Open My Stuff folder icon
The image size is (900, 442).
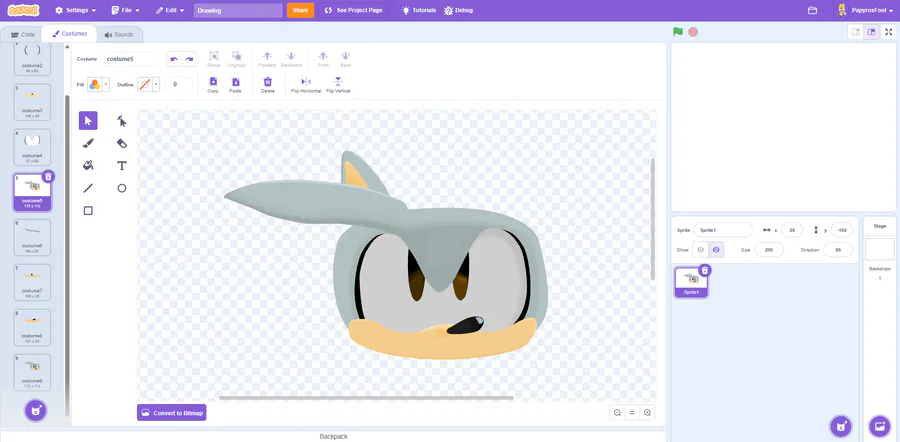(812, 10)
